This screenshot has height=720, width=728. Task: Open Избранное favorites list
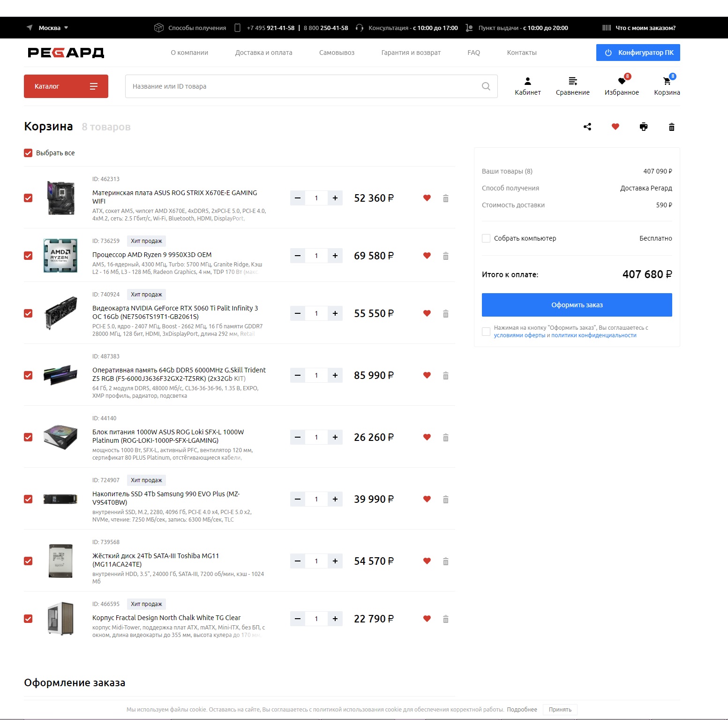pos(622,86)
